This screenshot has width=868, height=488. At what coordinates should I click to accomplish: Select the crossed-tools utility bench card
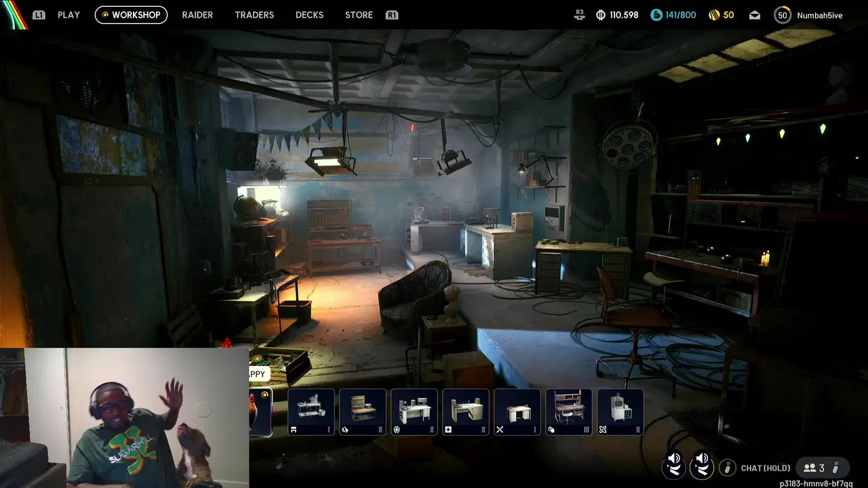(517, 412)
